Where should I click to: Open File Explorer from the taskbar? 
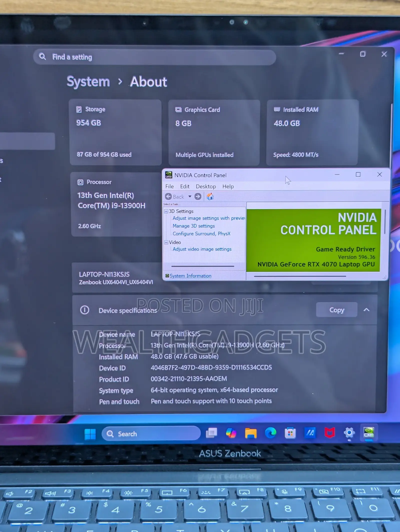click(x=251, y=433)
